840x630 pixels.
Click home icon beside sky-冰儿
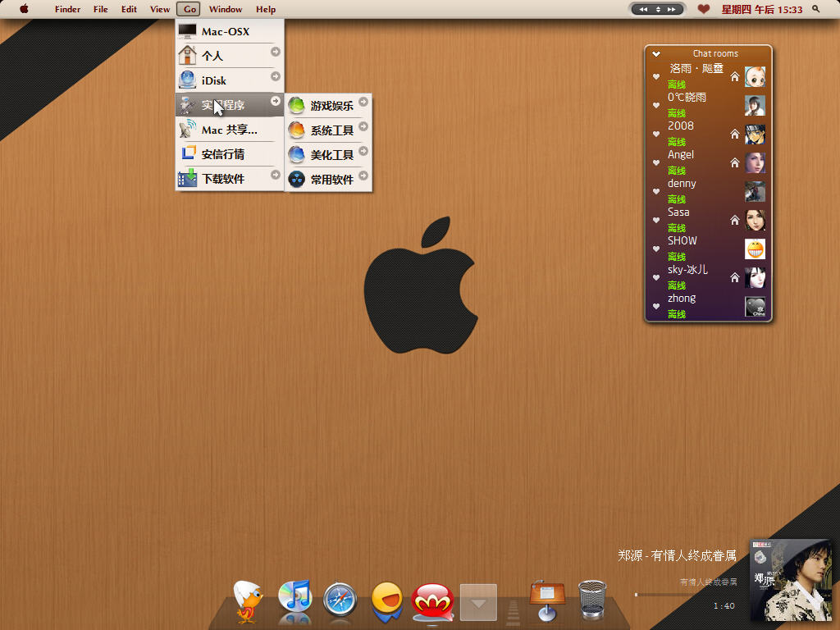[x=735, y=277]
